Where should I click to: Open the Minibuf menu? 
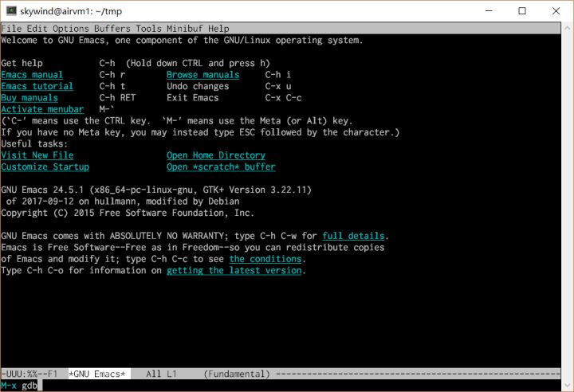point(184,29)
